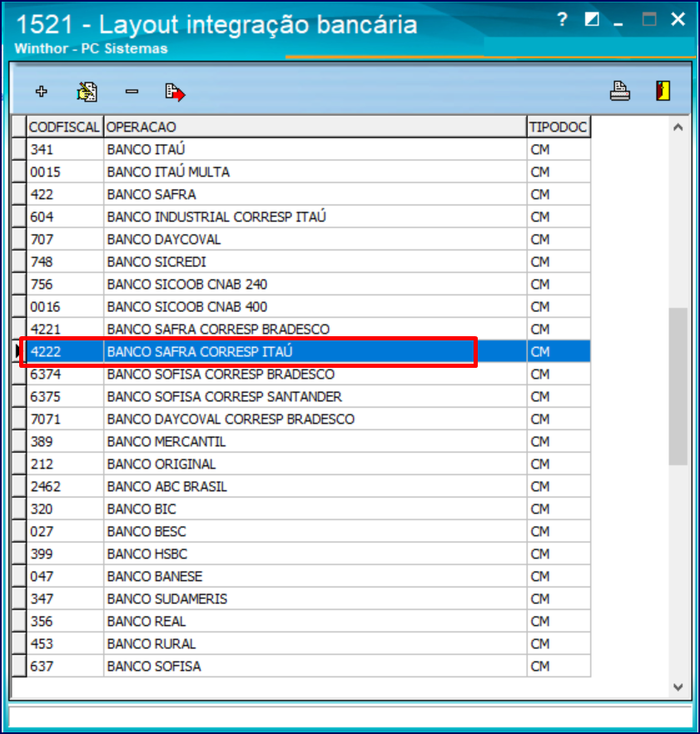Screen dimensions: 700x734
Task: Click code cell 2462
Action: pos(65,486)
